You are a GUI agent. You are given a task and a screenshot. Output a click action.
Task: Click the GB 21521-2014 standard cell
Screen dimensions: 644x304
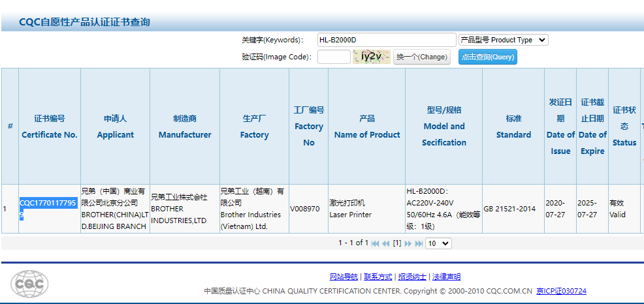pos(513,209)
